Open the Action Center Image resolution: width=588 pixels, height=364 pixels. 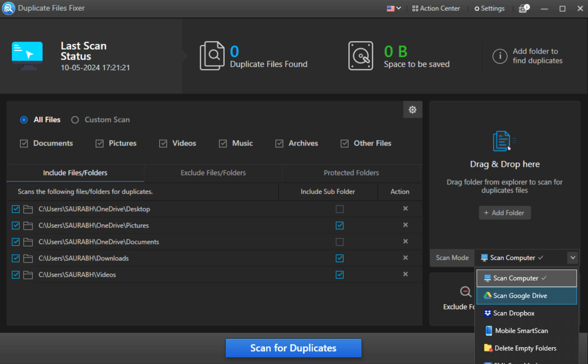click(x=436, y=8)
